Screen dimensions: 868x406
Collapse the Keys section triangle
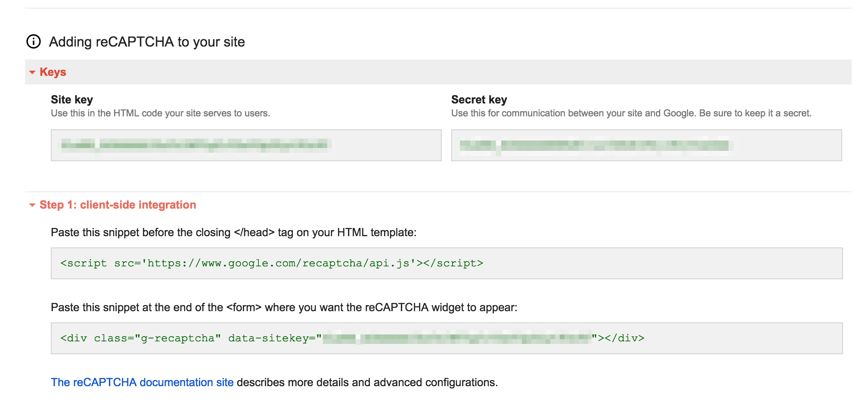point(32,72)
